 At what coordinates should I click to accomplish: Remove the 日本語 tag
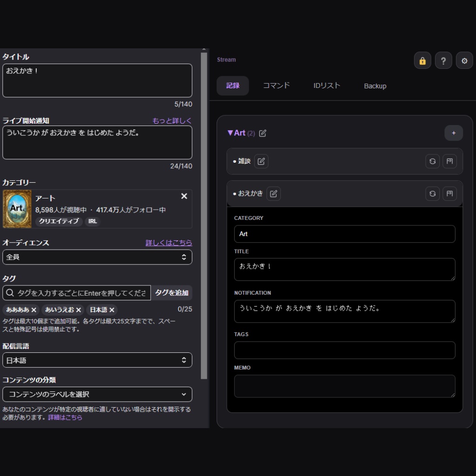pos(112,310)
